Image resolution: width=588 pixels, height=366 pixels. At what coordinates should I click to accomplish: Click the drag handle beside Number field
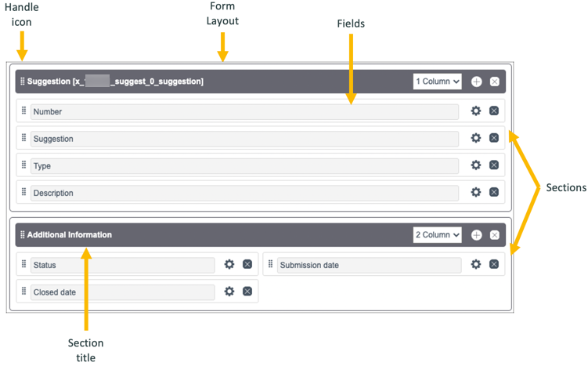pos(23,111)
